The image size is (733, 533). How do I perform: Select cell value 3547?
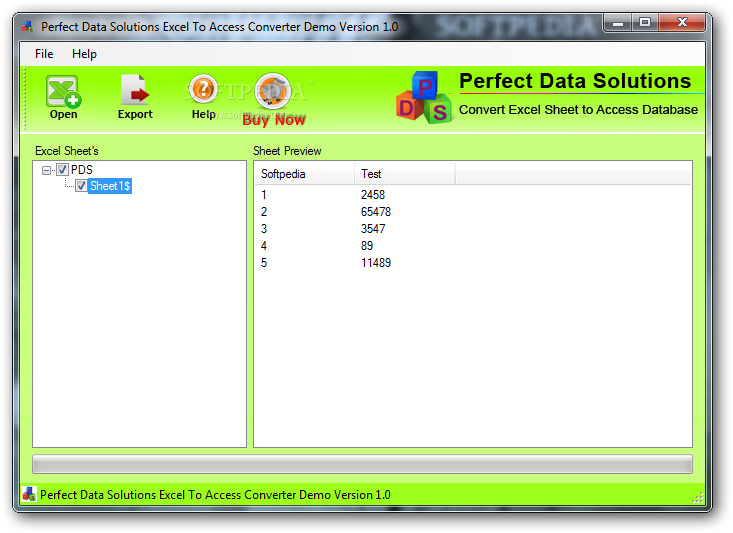(x=373, y=229)
